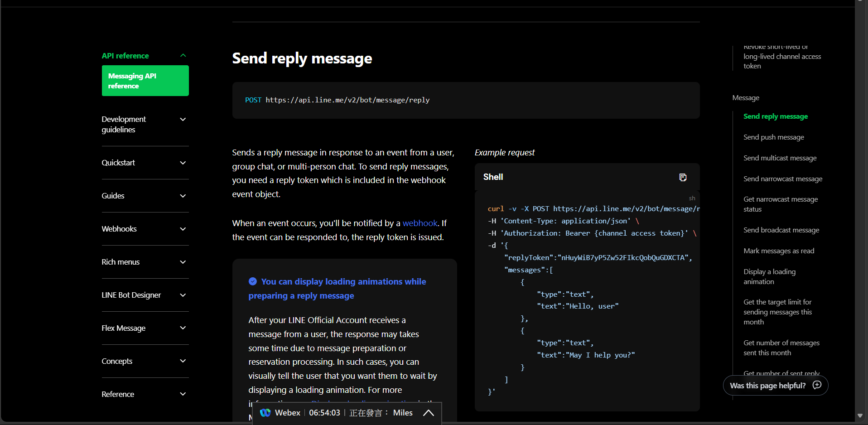Image resolution: width=868 pixels, height=425 pixels.
Task: Click the Content-Type header line
Action: click(x=564, y=221)
